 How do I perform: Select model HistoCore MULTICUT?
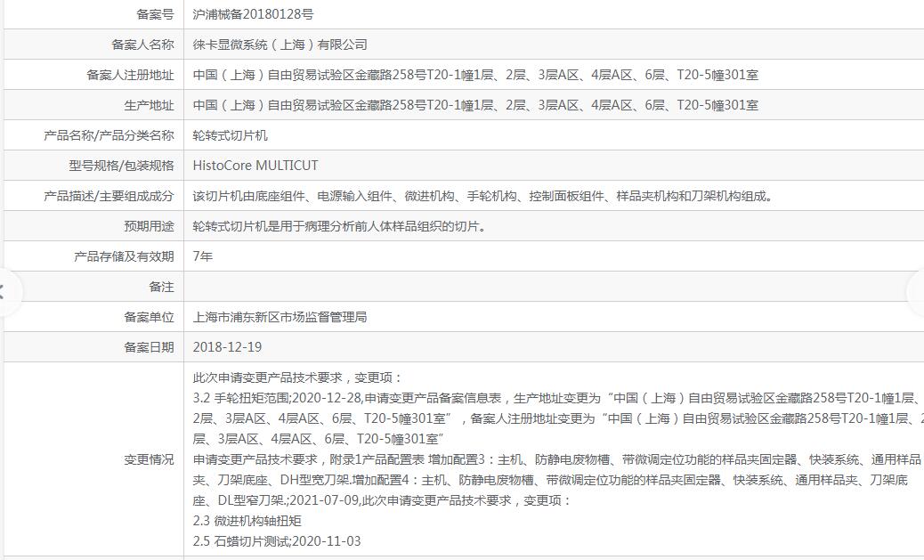(255, 166)
